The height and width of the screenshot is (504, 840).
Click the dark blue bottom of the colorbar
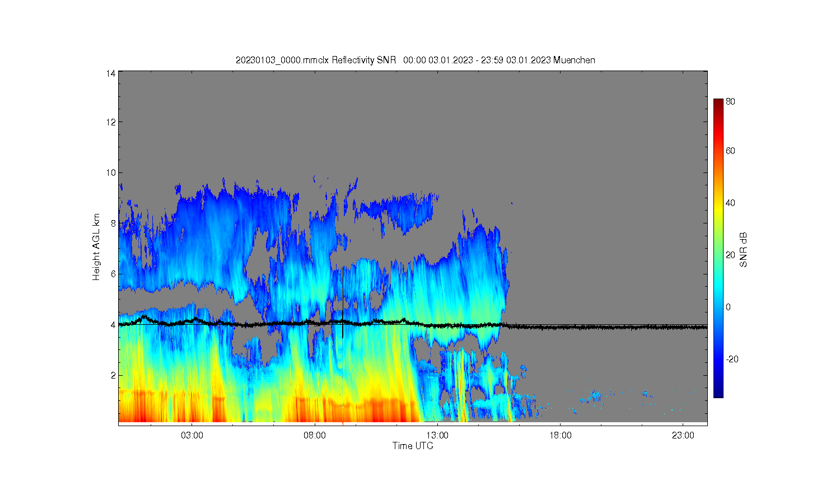(x=718, y=392)
